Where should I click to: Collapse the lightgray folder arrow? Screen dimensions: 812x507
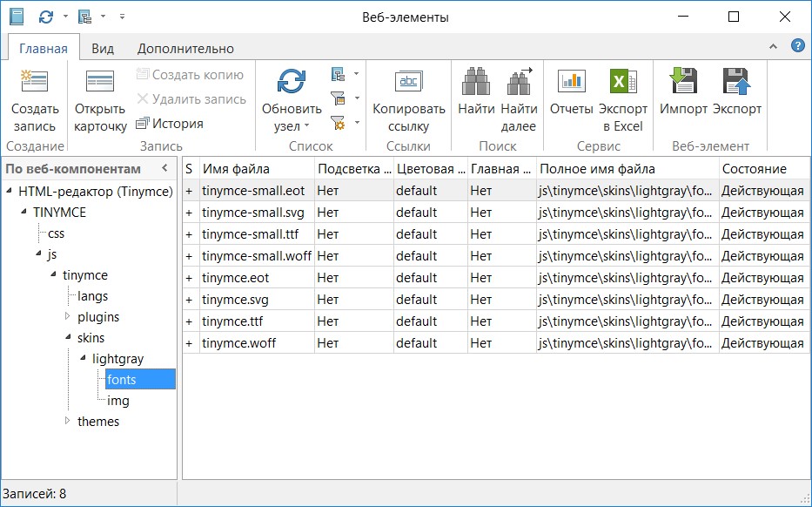[x=83, y=358]
